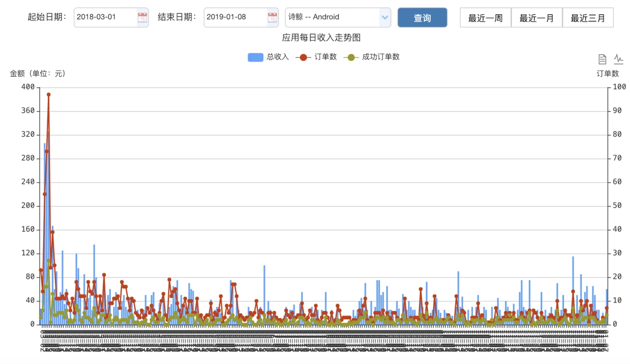Click the chart title 应用每日收入走势图
Image resolution: width=630 pixels, height=364 pixels.
[x=321, y=38]
